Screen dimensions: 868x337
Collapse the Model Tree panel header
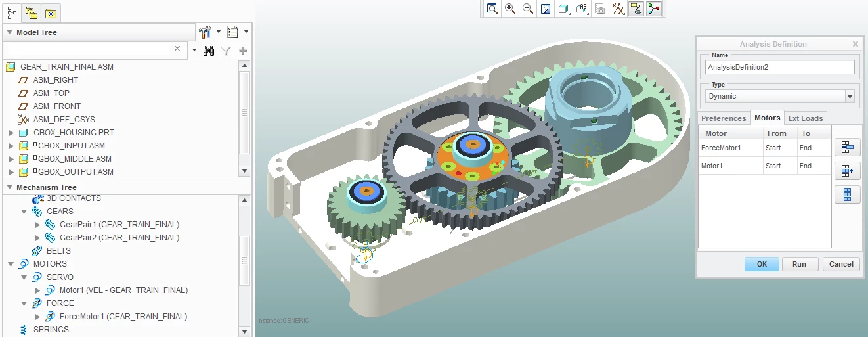point(9,32)
